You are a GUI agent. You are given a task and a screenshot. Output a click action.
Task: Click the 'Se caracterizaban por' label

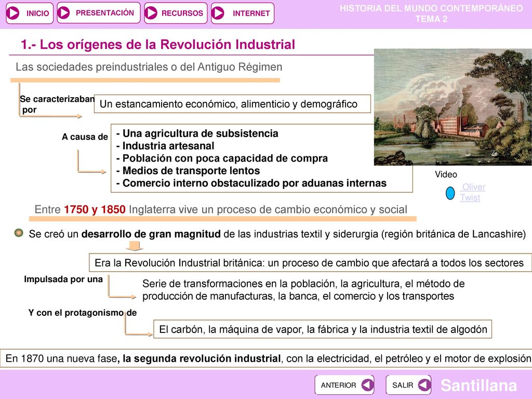click(x=57, y=104)
